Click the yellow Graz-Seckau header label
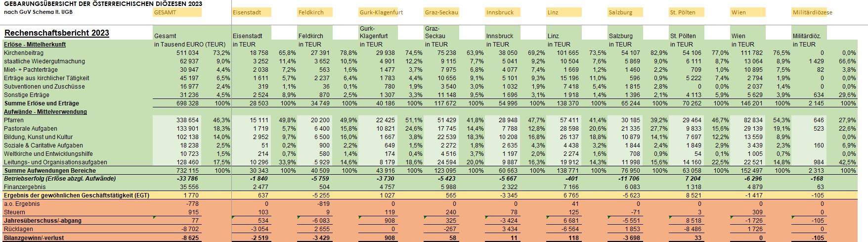The image size is (868, 242). point(441,12)
